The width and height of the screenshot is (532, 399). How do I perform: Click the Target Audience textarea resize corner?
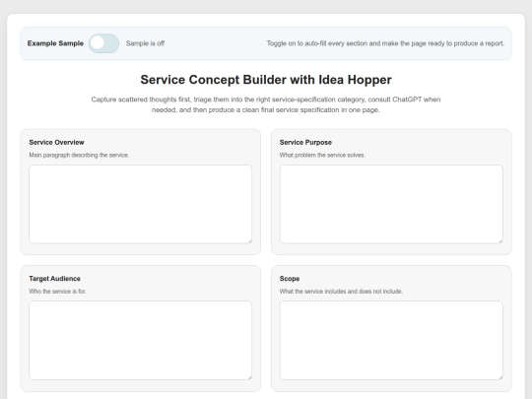249,377
